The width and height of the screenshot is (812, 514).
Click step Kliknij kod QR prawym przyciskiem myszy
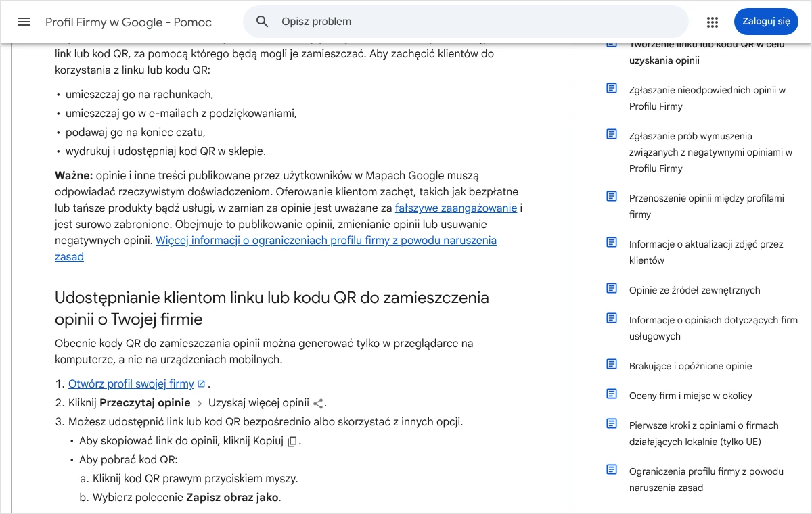[196, 479]
